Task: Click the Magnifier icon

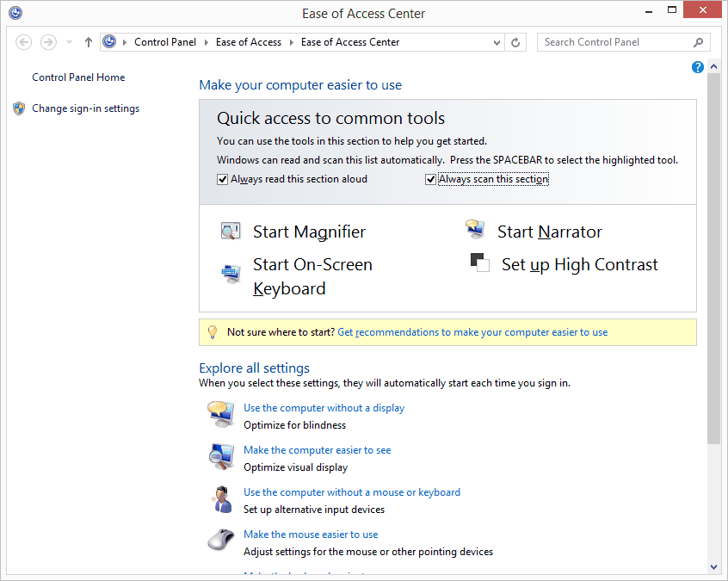Action: 230,232
